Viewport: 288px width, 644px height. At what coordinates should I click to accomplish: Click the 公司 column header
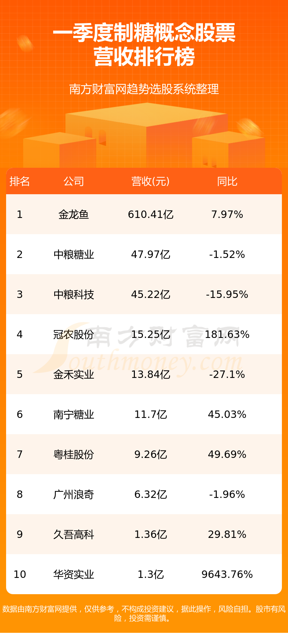pos(74,181)
